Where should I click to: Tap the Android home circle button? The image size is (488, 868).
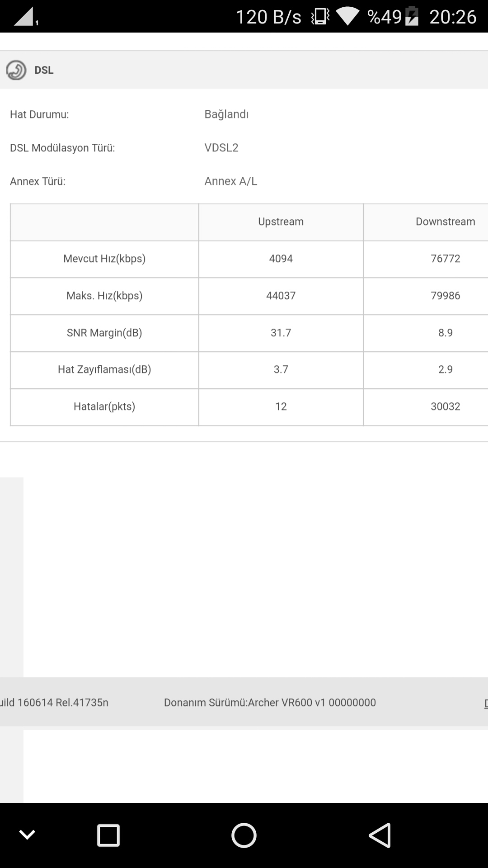click(x=244, y=835)
